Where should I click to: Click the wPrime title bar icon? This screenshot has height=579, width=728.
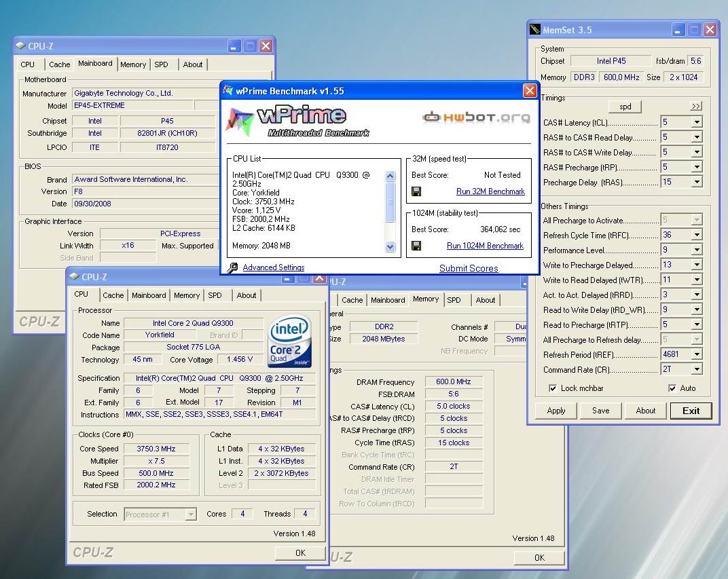228,90
